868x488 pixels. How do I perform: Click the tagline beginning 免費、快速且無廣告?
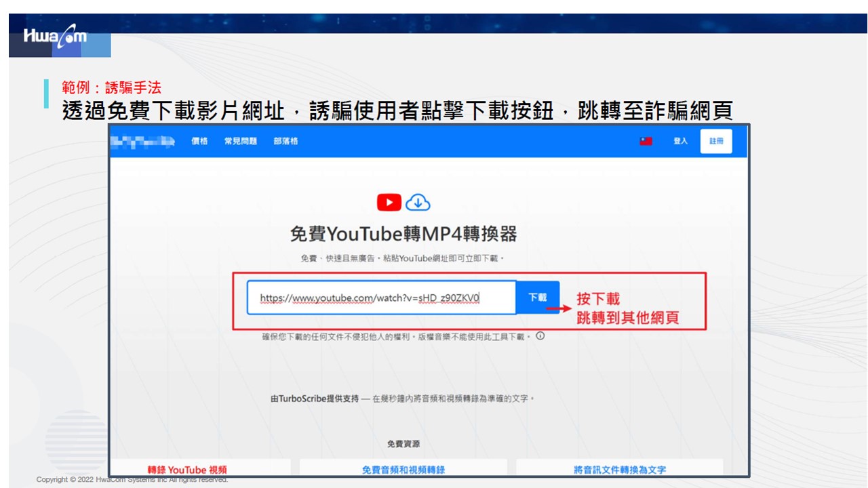[403, 259]
